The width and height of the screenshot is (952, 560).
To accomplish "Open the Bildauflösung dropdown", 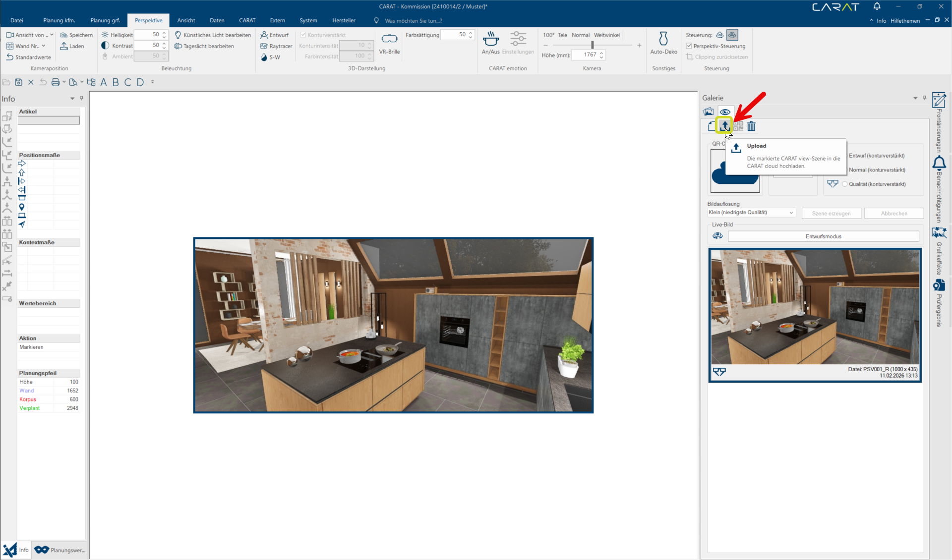I will point(751,213).
